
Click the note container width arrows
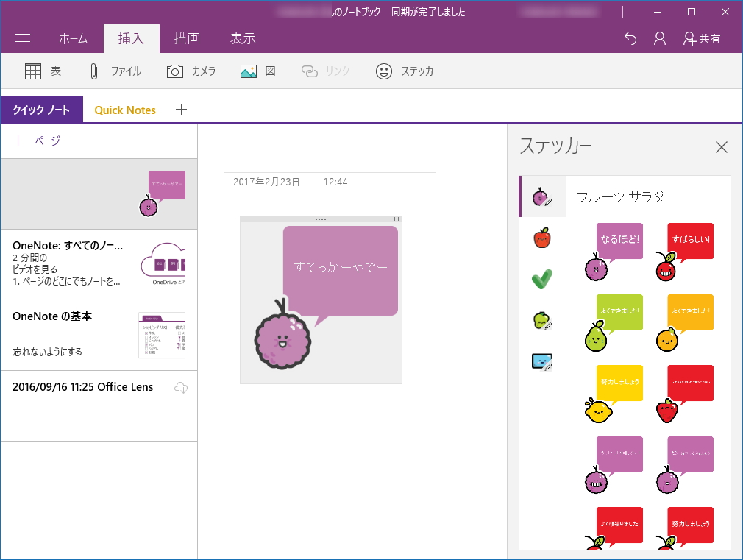(397, 219)
